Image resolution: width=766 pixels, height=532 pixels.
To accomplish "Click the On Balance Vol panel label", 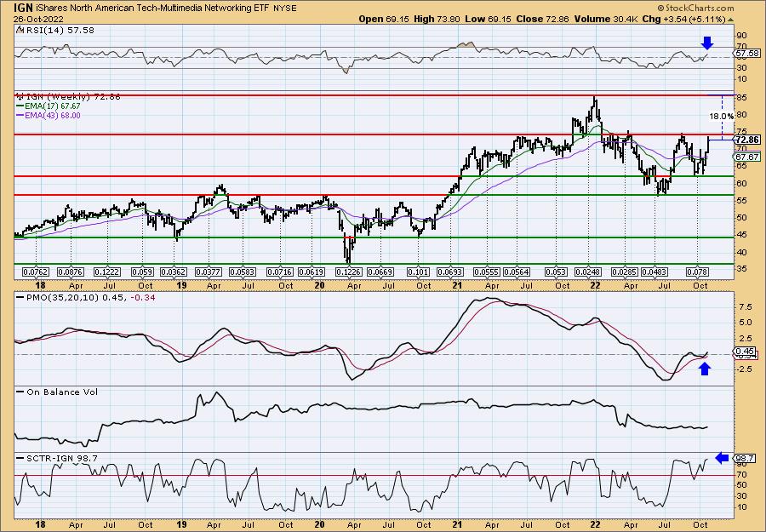I will point(57,392).
